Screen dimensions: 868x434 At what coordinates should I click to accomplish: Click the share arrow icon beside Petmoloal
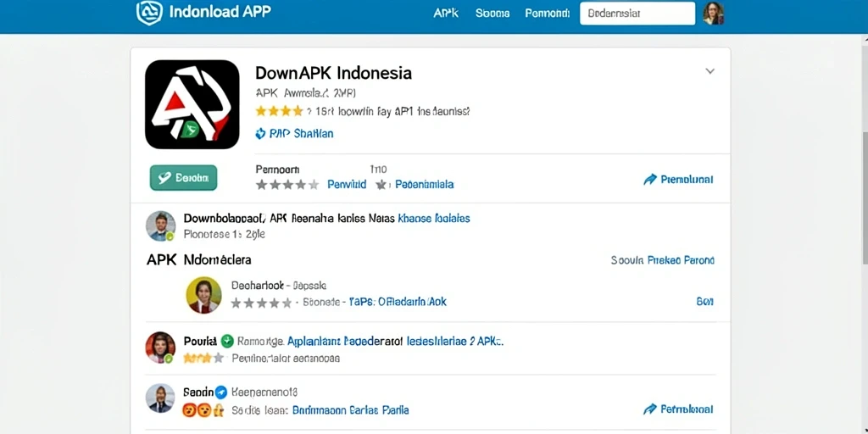pos(650,409)
